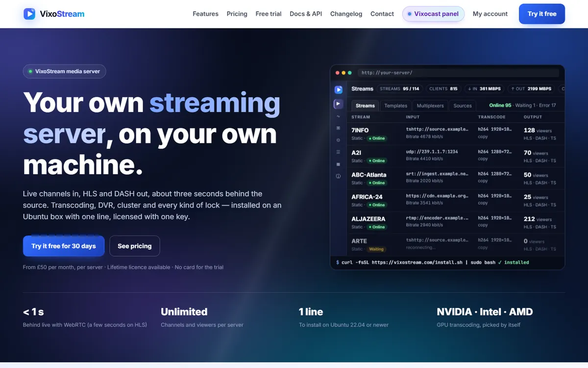Viewport: 588px width, 368px height.
Task: Click the http://your-server/ address field
Action: [458, 73]
